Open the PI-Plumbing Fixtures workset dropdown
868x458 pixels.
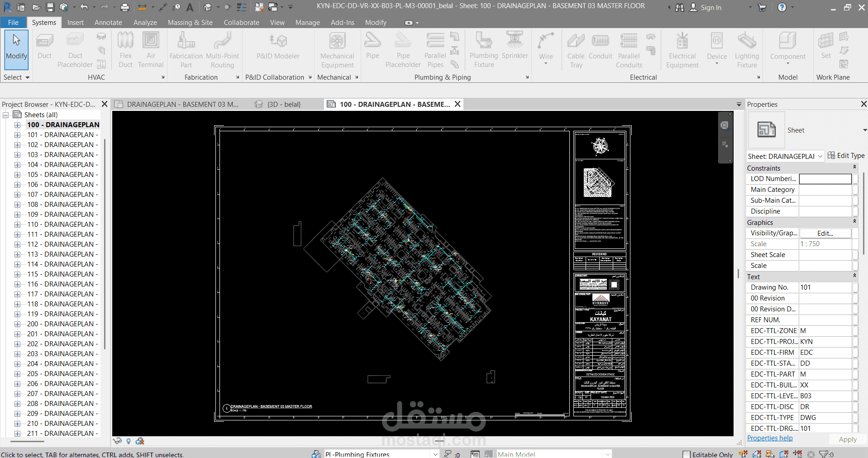click(x=435, y=454)
